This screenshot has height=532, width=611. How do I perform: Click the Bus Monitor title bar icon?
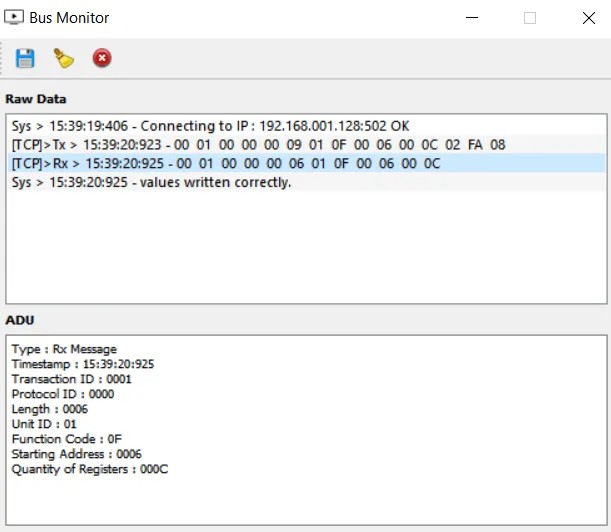click(x=15, y=18)
